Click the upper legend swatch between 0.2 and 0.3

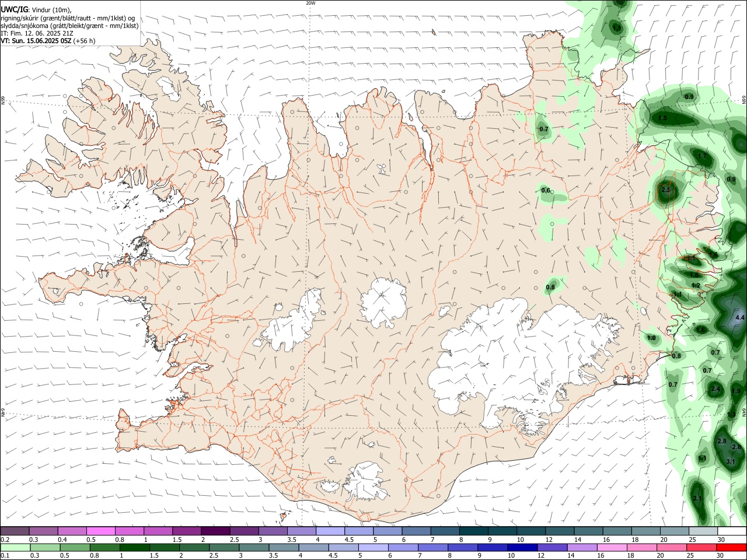(x=15, y=531)
